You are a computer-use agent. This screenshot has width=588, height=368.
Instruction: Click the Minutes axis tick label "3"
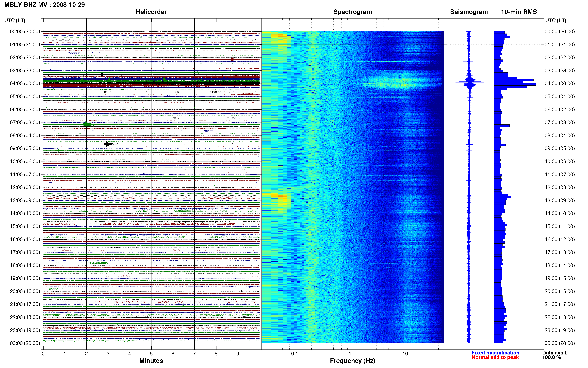pyautogui.click(x=108, y=354)
